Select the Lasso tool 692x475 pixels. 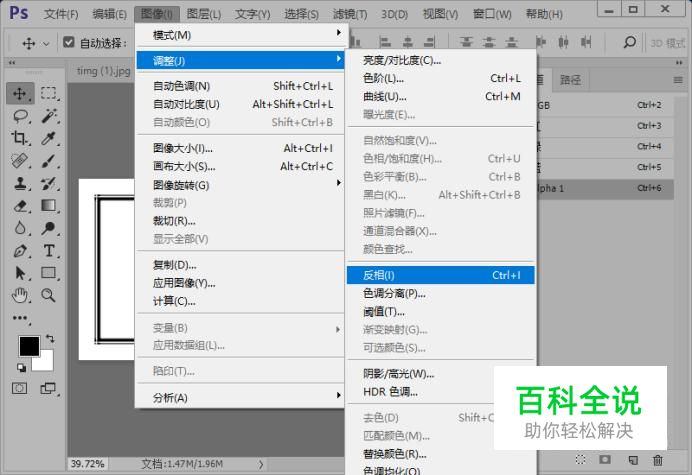tap(19, 116)
